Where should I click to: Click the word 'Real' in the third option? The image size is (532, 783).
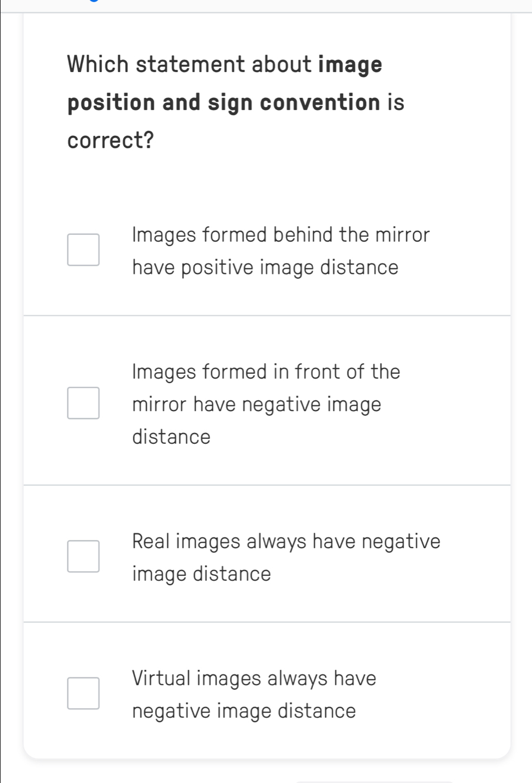point(152,542)
